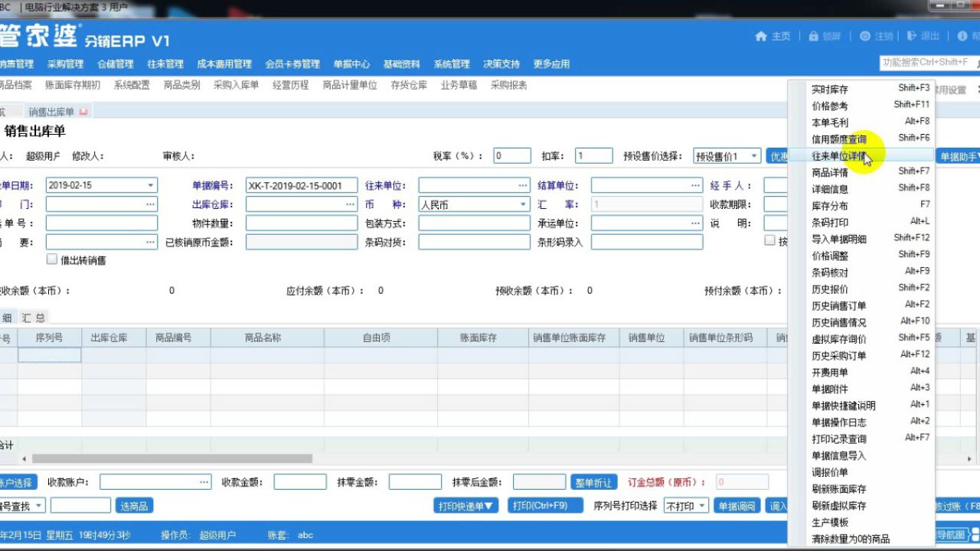This screenshot has width=980, height=551.
Task: Close the 销售出库单 tab with its red icon
Action: [x=83, y=112]
